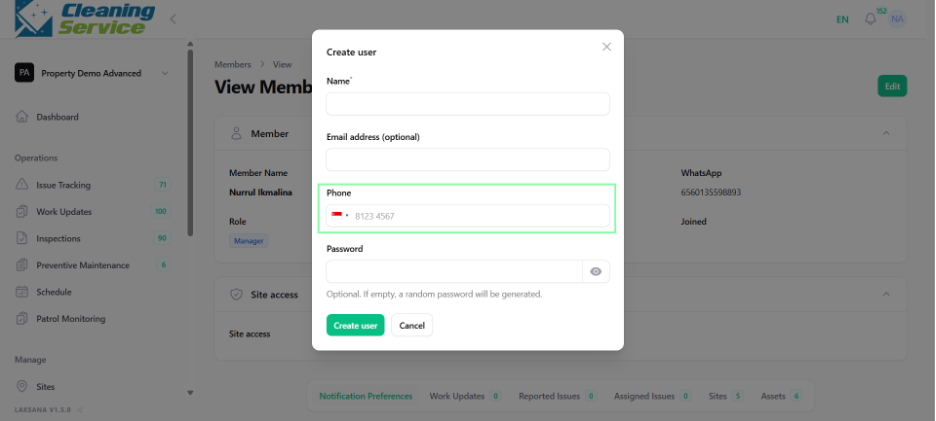Image resolution: width=936 pixels, height=421 pixels.
Task: Open the notifications bell icon
Action: [870, 19]
